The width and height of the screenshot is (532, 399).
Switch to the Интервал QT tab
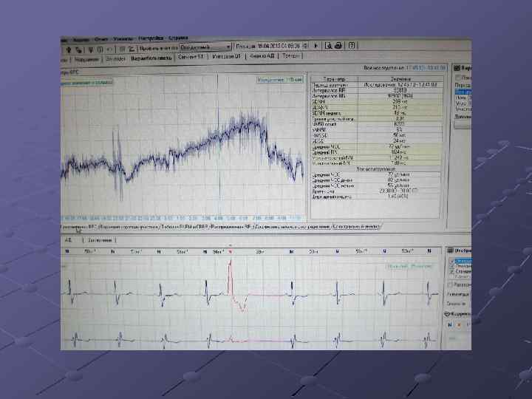coord(226,56)
